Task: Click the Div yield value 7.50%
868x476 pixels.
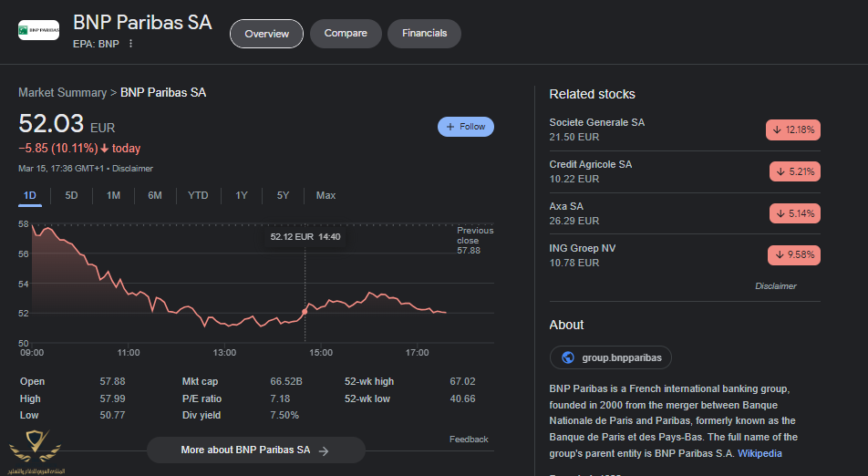Action: pyautogui.click(x=284, y=415)
